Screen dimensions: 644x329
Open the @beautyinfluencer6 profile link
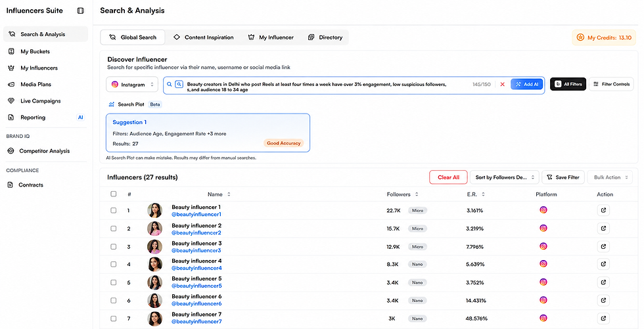click(196, 303)
